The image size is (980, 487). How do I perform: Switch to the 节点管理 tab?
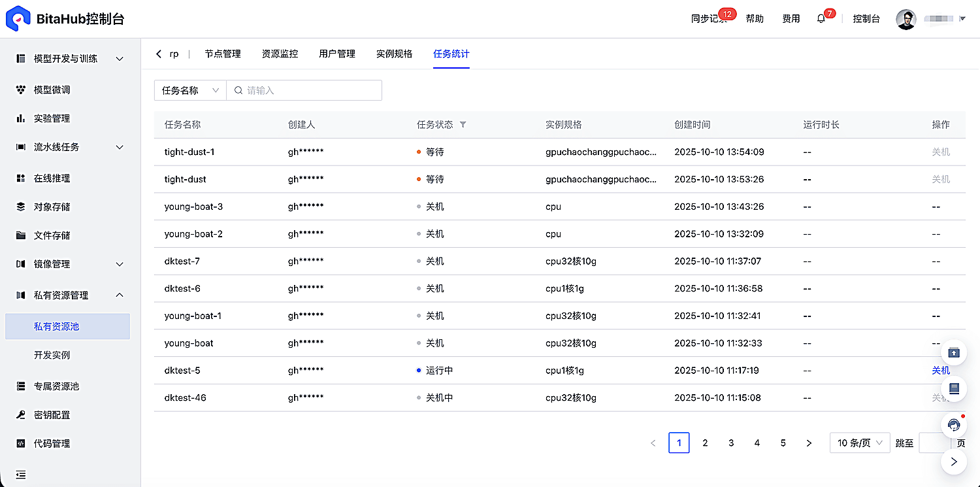pyautogui.click(x=223, y=54)
